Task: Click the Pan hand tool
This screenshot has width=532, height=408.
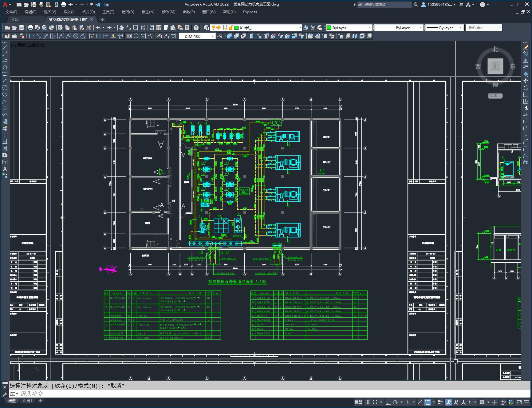Action: (x=122, y=28)
